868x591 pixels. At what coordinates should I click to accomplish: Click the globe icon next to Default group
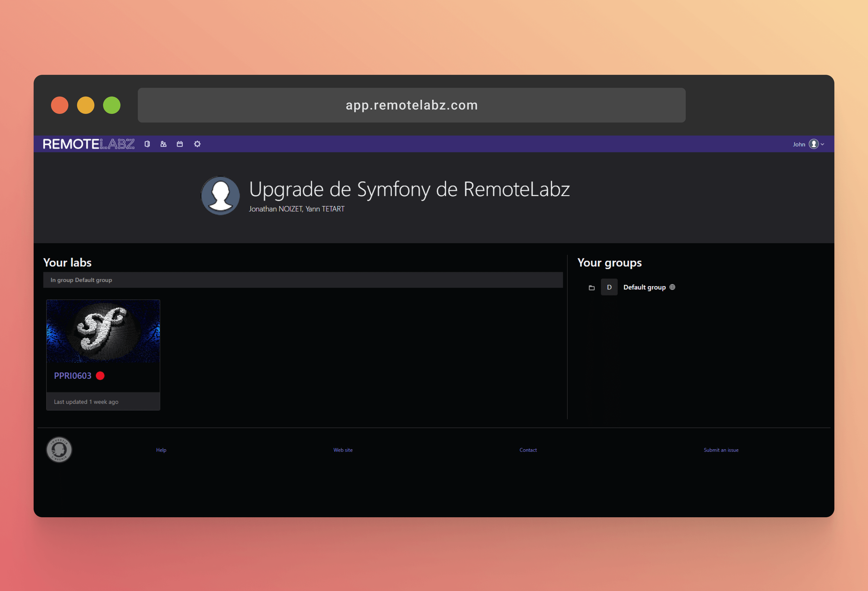pyautogui.click(x=672, y=287)
